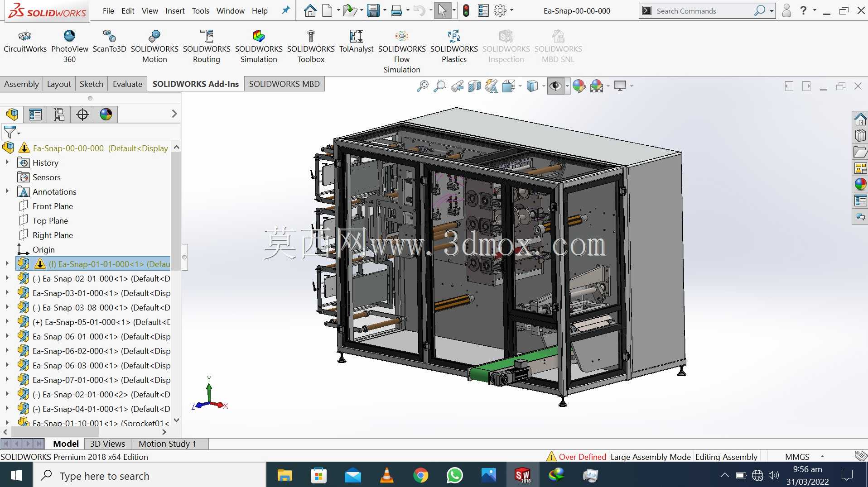
Task: Expand the Ea-Snap-03-01-000<1> component
Action: 7,292
